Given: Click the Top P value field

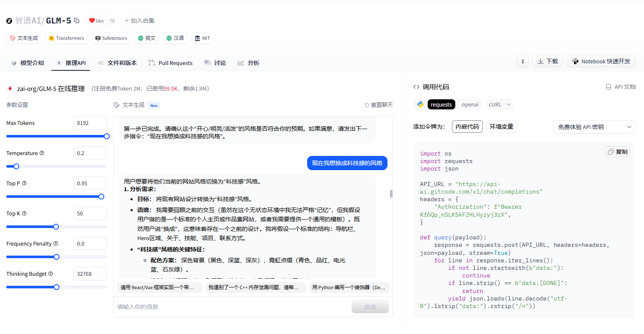Looking at the screenshot, I should 90,183.
